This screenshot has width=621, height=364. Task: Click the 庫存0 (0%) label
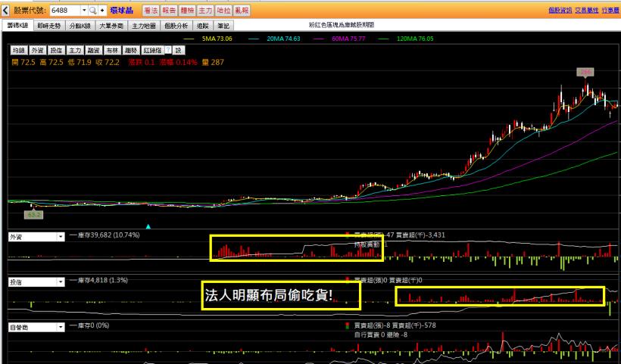tap(93, 325)
